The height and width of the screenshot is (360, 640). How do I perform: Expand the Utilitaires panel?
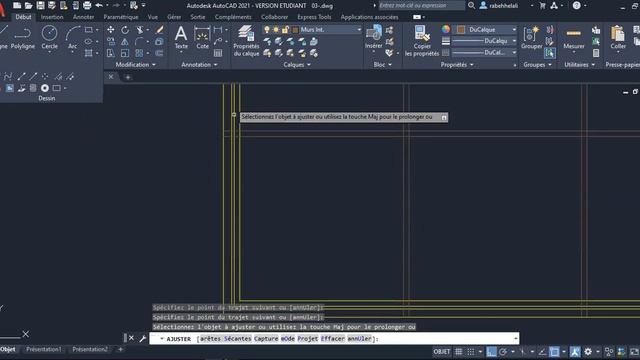point(580,64)
